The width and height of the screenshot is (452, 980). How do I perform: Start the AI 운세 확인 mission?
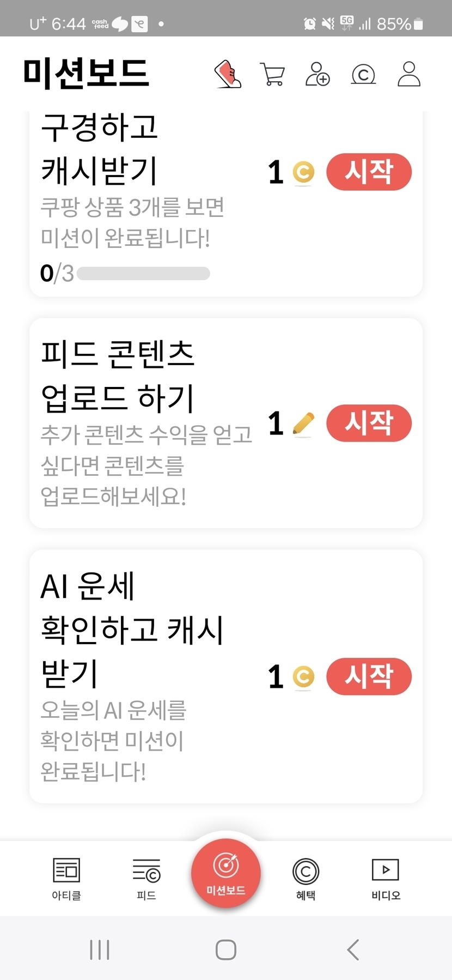click(x=369, y=676)
